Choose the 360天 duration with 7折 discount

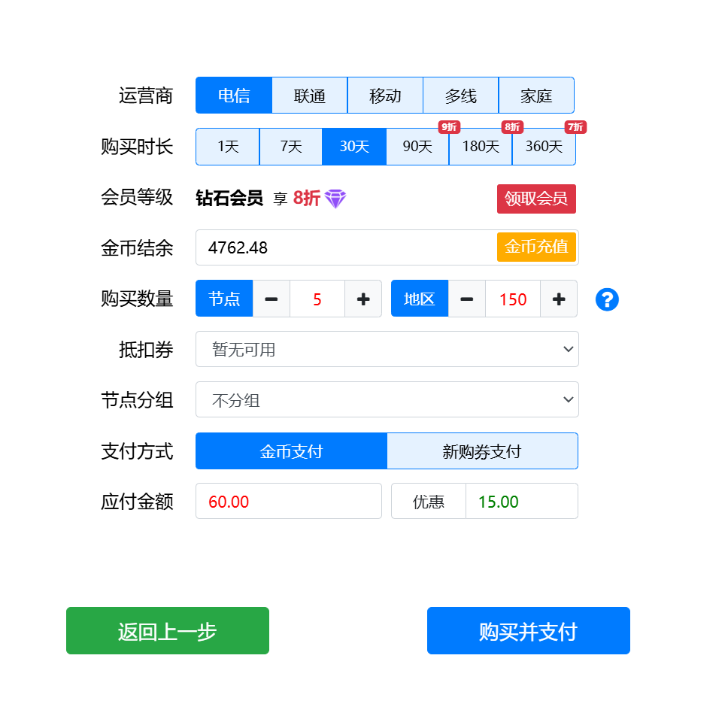(x=544, y=147)
